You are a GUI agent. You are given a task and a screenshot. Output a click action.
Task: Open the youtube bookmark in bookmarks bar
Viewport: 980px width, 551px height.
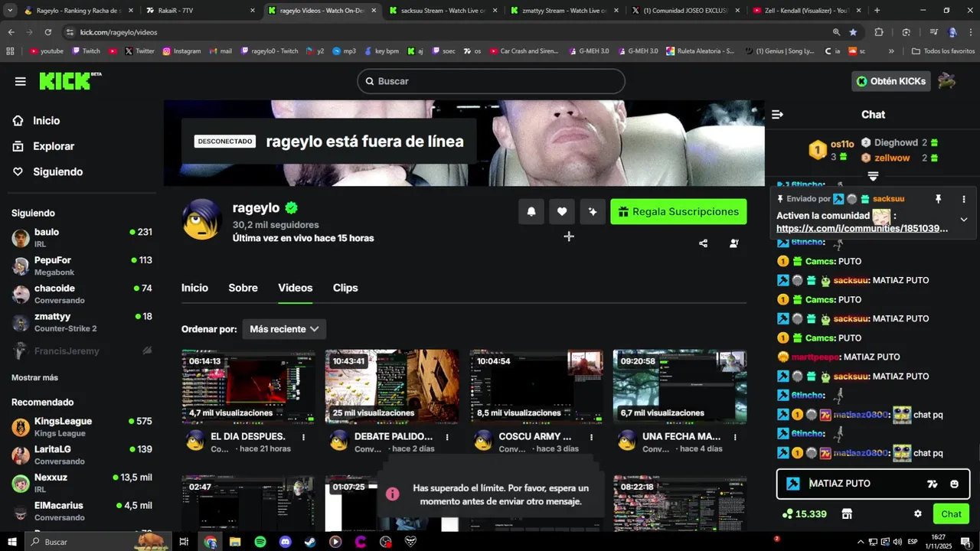click(47, 51)
